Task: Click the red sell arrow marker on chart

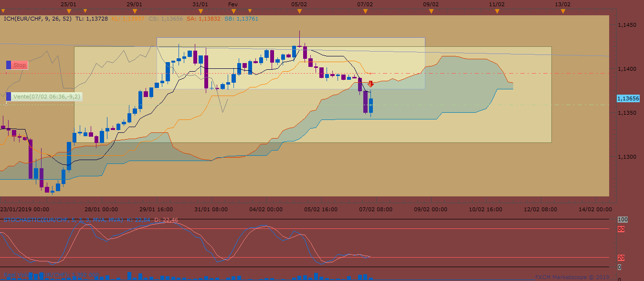Action: coord(370,84)
